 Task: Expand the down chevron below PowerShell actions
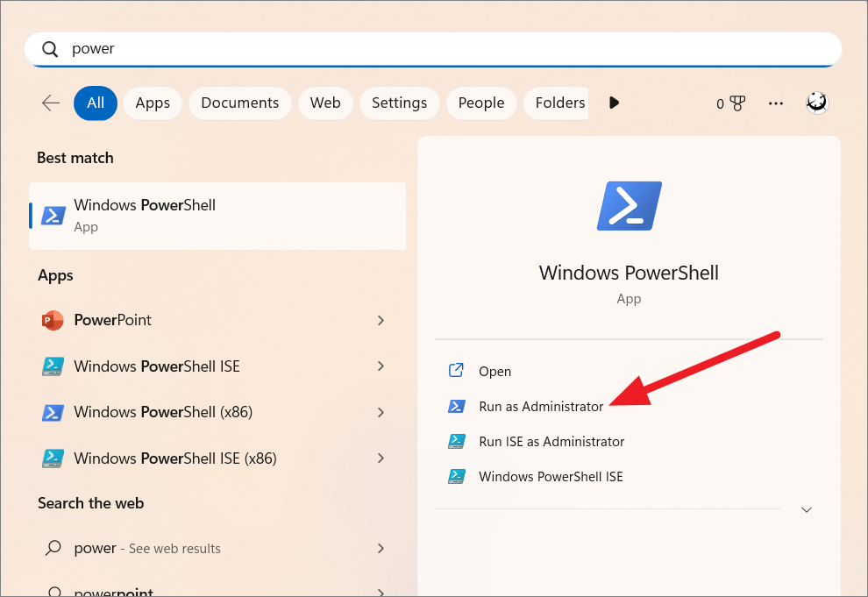coord(806,508)
